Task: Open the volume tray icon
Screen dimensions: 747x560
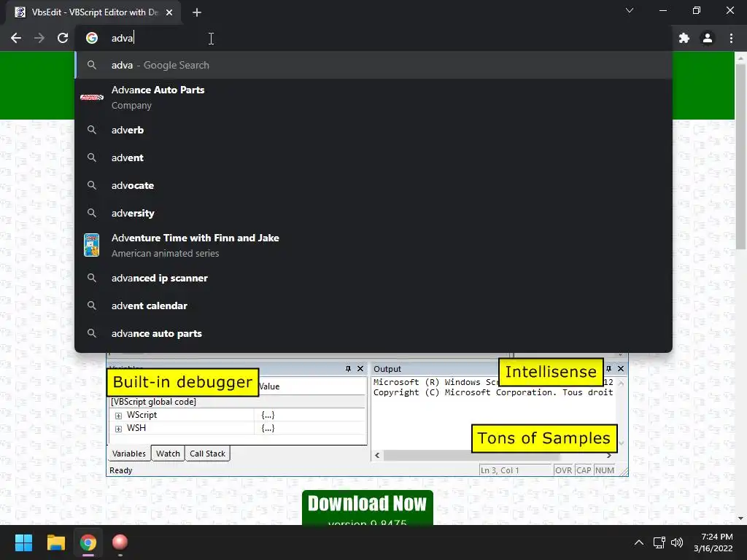Action: [676, 542]
